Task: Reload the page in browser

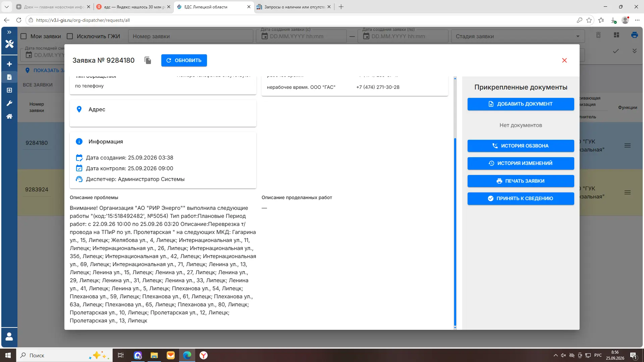Action: point(19,20)
